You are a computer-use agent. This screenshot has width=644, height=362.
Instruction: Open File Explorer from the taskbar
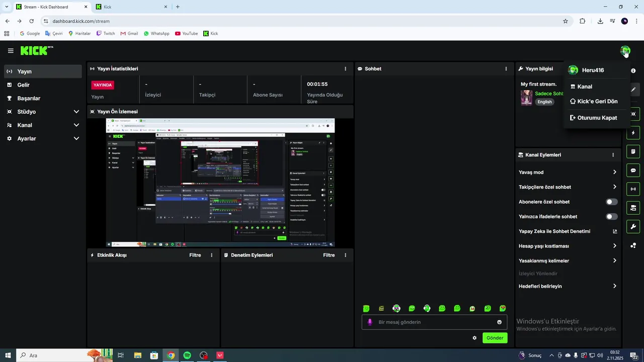(137, 355)
